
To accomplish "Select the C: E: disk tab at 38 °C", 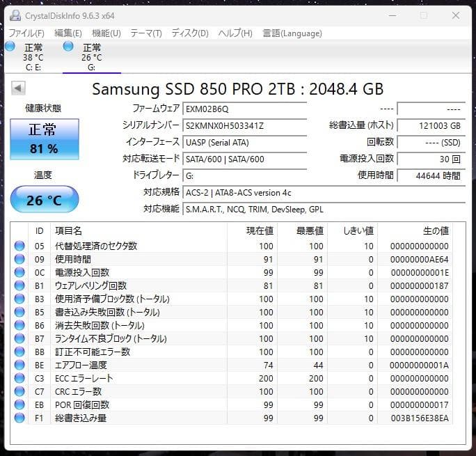I will [33, 57].
